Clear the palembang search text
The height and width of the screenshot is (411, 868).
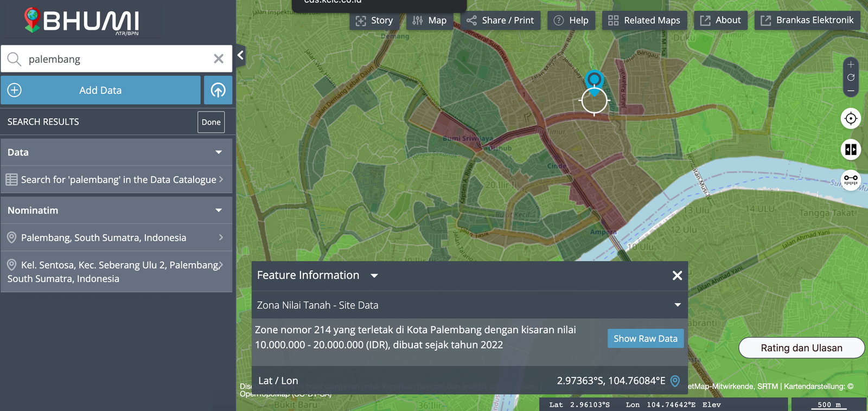coord(219,59)
